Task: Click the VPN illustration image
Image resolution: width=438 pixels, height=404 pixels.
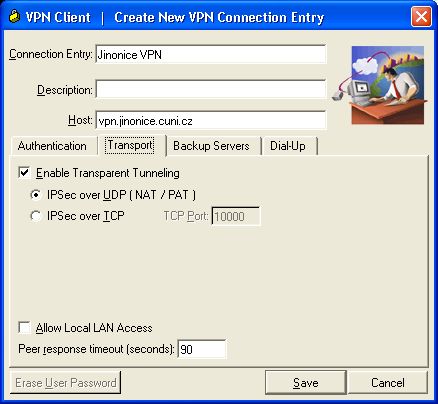Action: pyautogui.click(x=380, y=85)
